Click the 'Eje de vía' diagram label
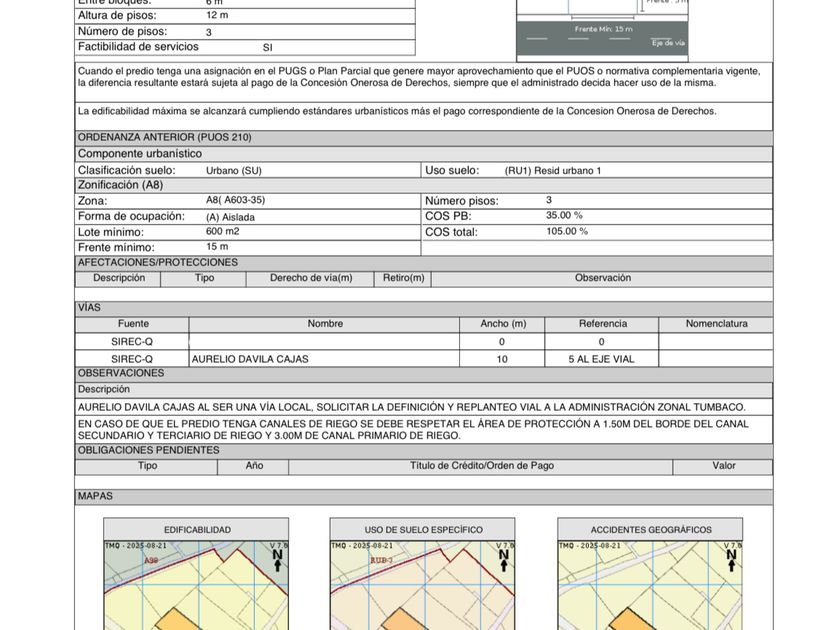 [x=668, y=43]
